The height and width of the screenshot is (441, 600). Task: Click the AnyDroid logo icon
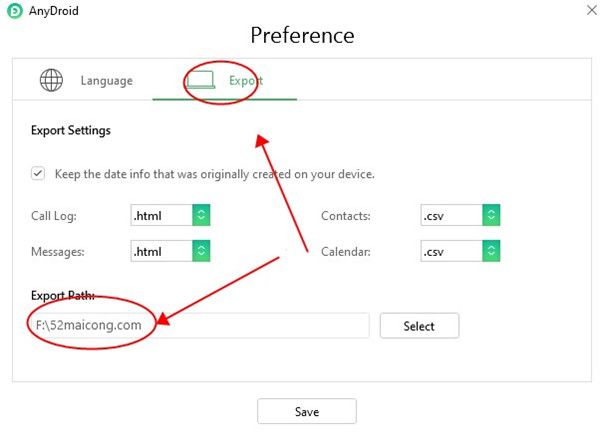click(15, 13)
